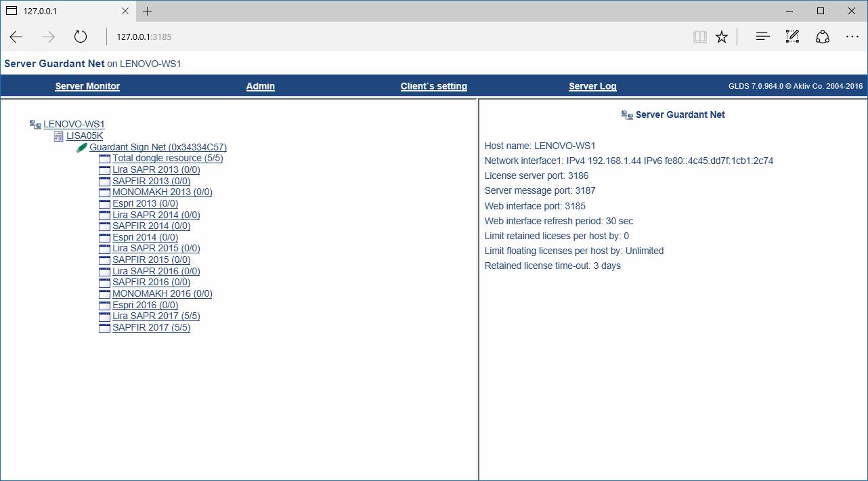This screenshot has width=868, height=481.
Task: Click the refresh page icon
Action: click(81, 37)
